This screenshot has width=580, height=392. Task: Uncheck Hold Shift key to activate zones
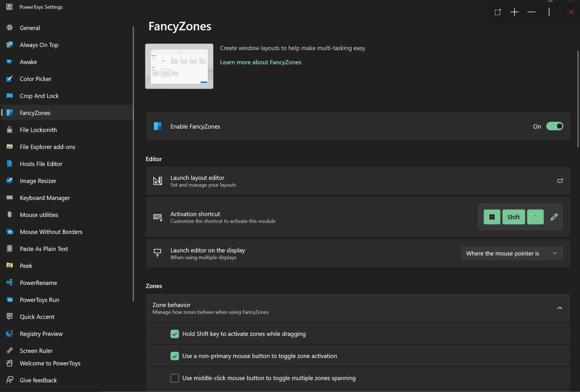[175, 334]
